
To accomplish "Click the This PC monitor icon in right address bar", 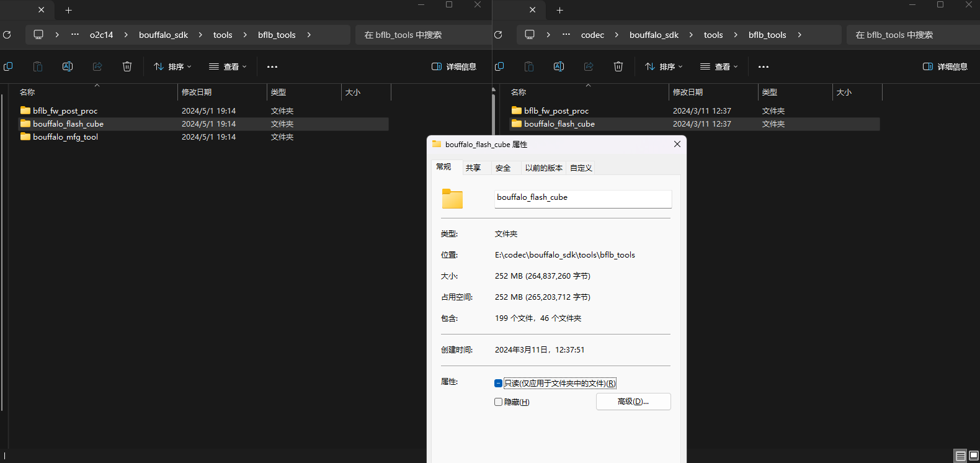I will point(530,35).
